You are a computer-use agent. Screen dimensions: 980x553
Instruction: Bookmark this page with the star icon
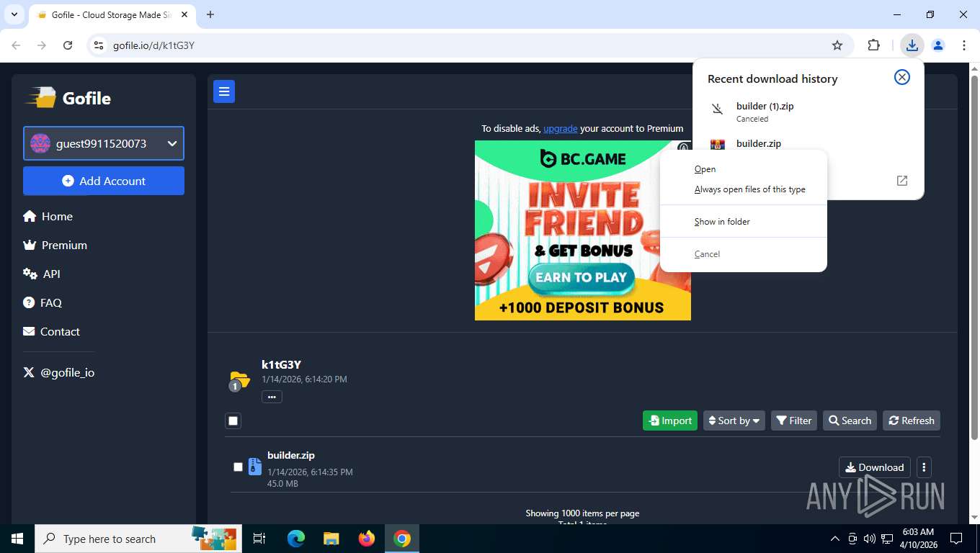[837, 45]
